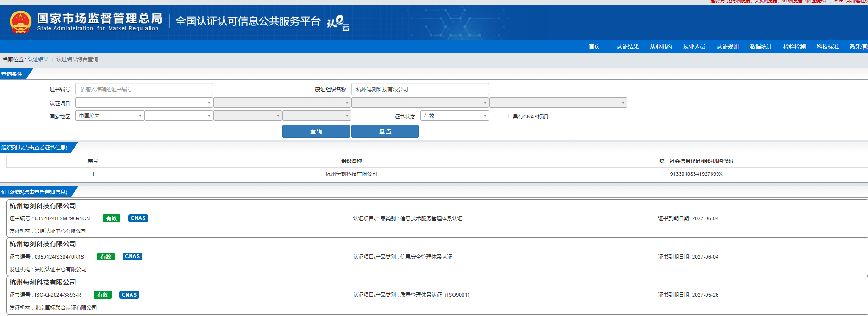
Task: Open the 国家地区 dropdown showing 中国境内
Action: click(x=110, y=116)
